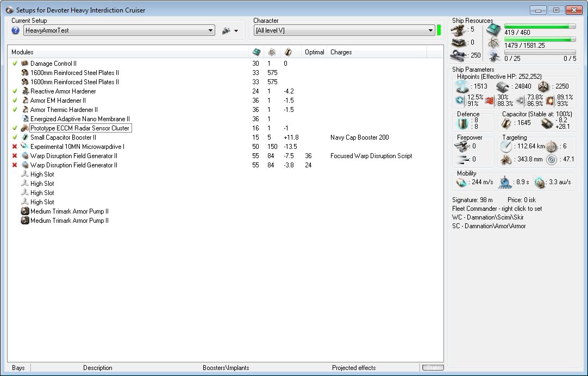Click the CPU column header icon
588x376 pixels.
pos(257,52)
